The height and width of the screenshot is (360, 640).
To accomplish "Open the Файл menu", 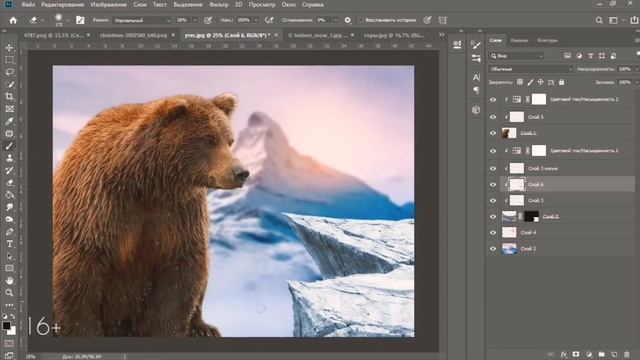I will click(x=28, y=5).
